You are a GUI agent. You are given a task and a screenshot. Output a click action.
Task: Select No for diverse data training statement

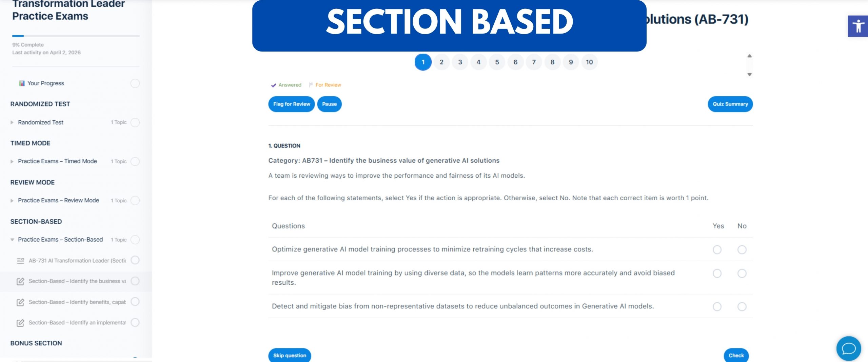pyautogui.click(x=742, y=273)
